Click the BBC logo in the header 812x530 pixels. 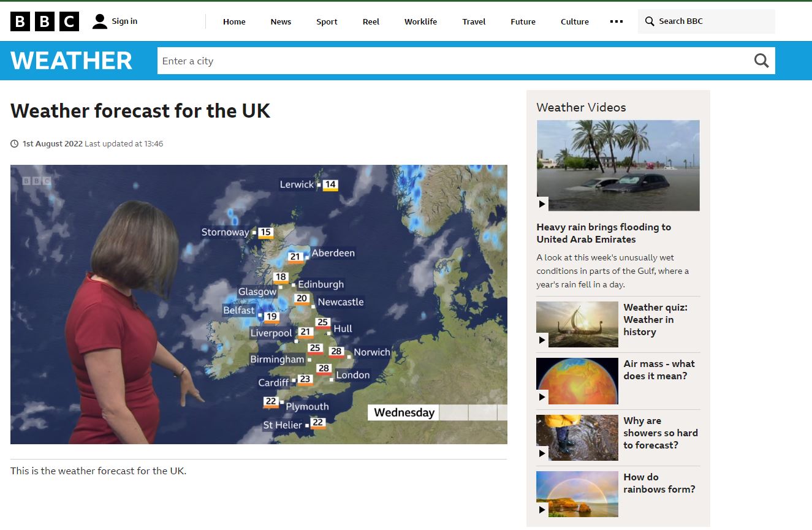(x=45, y=21)
